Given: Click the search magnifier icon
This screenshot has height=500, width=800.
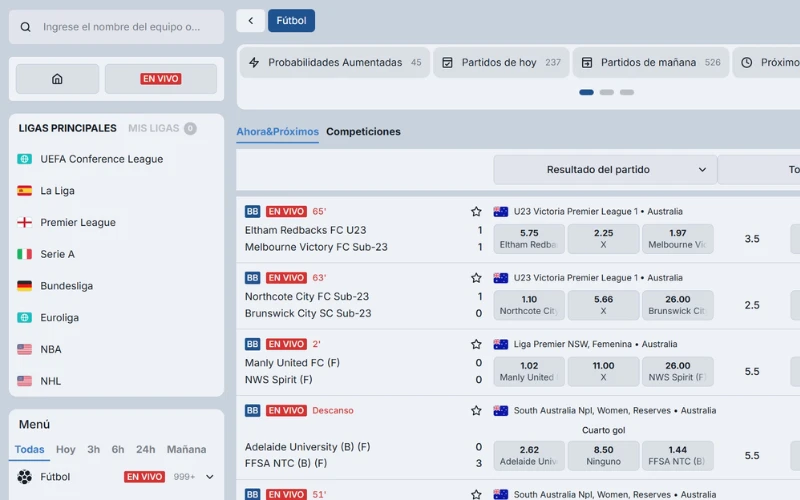Looking at the screenshot, I should click(x=26, y=27).
